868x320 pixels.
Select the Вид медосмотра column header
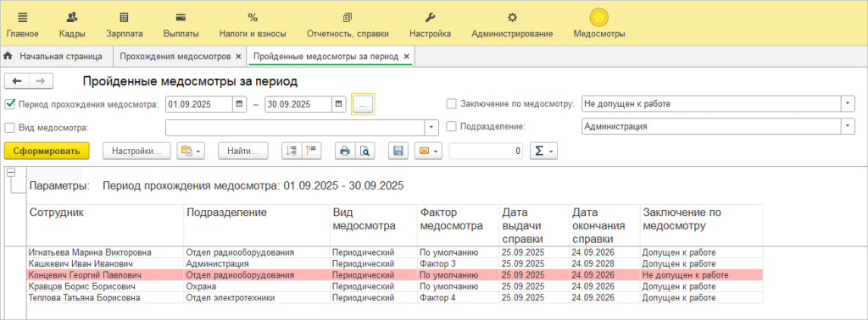(374, 225)
